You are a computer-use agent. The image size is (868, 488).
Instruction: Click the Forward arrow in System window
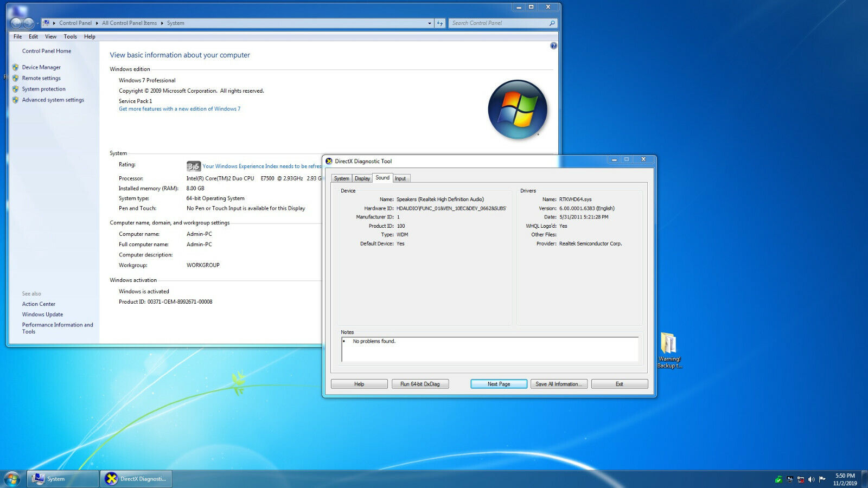pyautogui.click(x=28, y=23)
